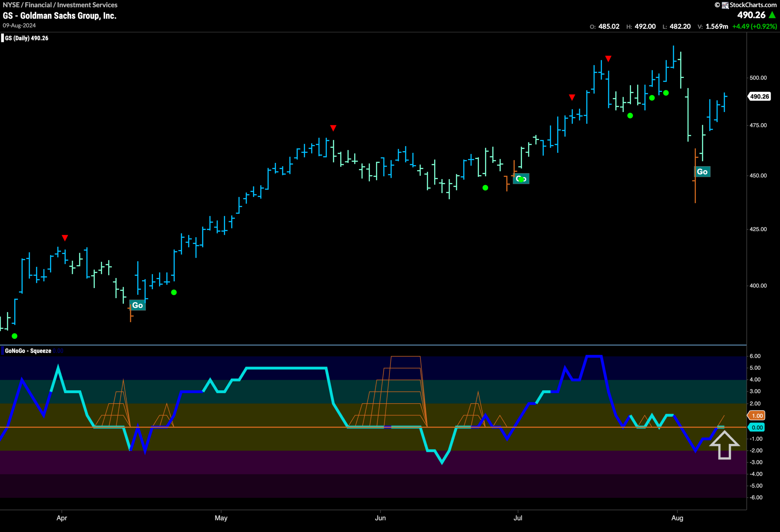
Task: Click the red triangle marker near early April
Action: point(65,238)
